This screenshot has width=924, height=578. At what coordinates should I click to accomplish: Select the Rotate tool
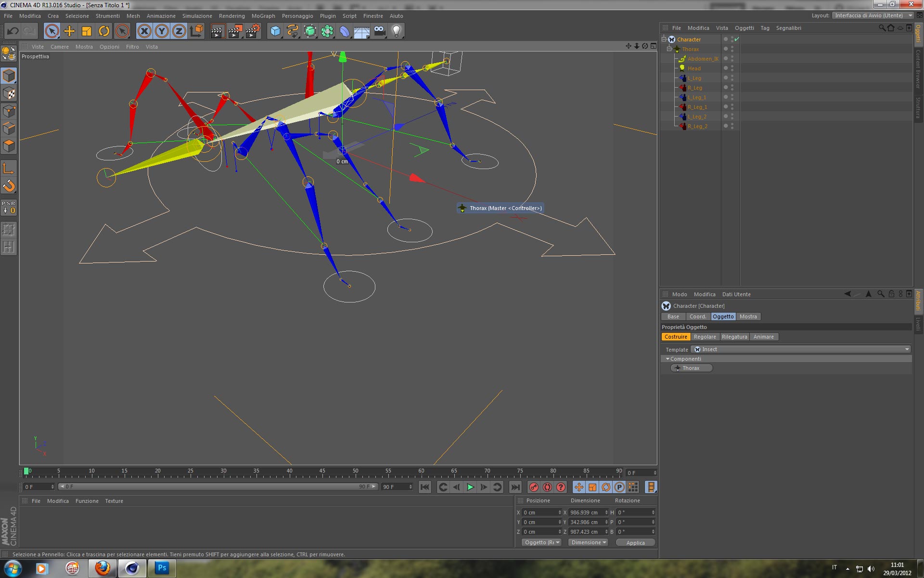[104, 31]
